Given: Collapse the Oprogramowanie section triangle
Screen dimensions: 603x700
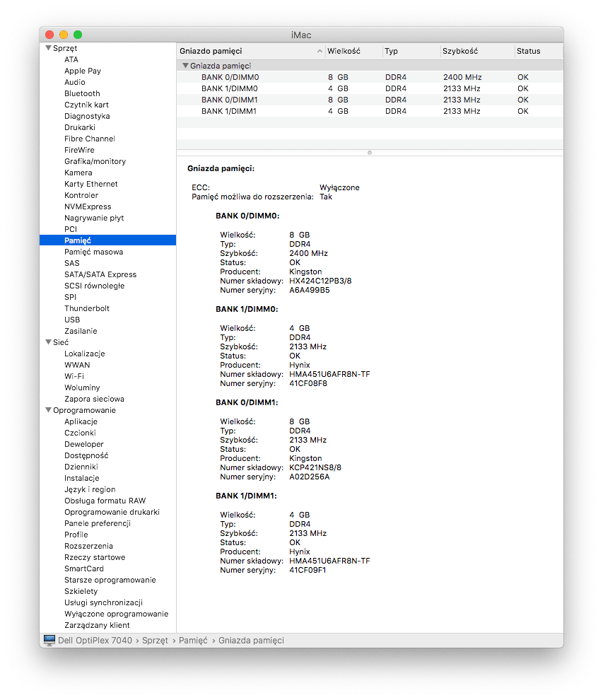Looking at the screenshot, I should click(48, 410).
